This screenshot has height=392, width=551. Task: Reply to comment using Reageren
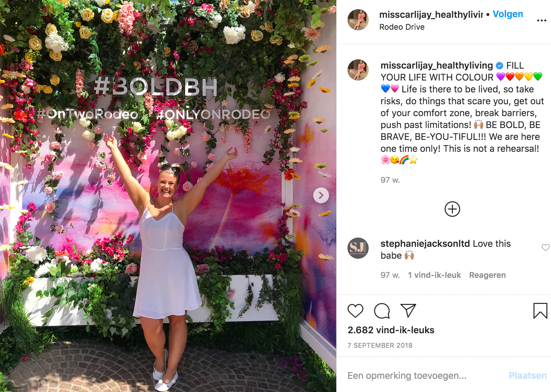point(487,275)
